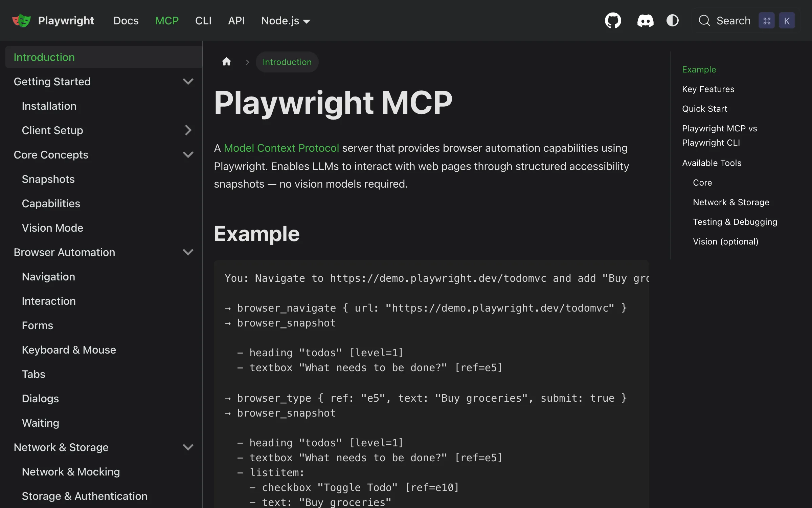Click the Playwright MCP page title
812x508 pixels.
333,103
